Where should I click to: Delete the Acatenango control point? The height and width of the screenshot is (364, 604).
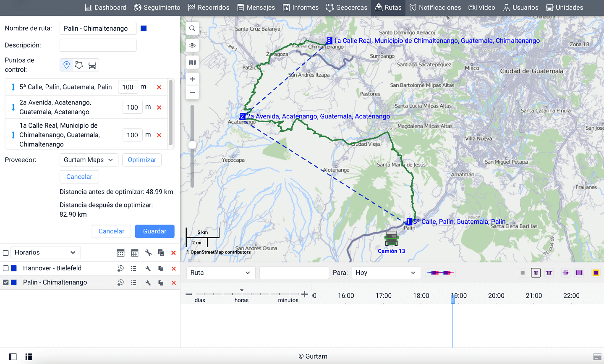(159, 107)
